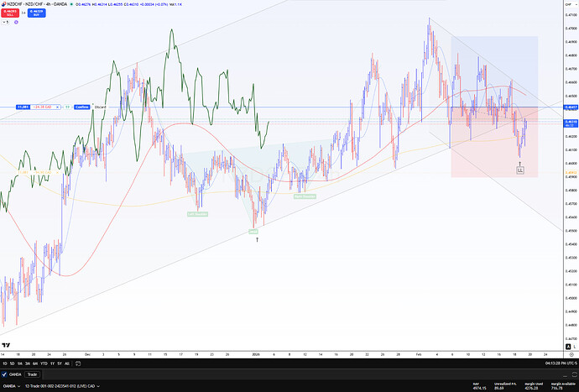The width and height of the screenshot is (579, 392).
Task: Close the order line using its X
Action: [x=58, y=107]
